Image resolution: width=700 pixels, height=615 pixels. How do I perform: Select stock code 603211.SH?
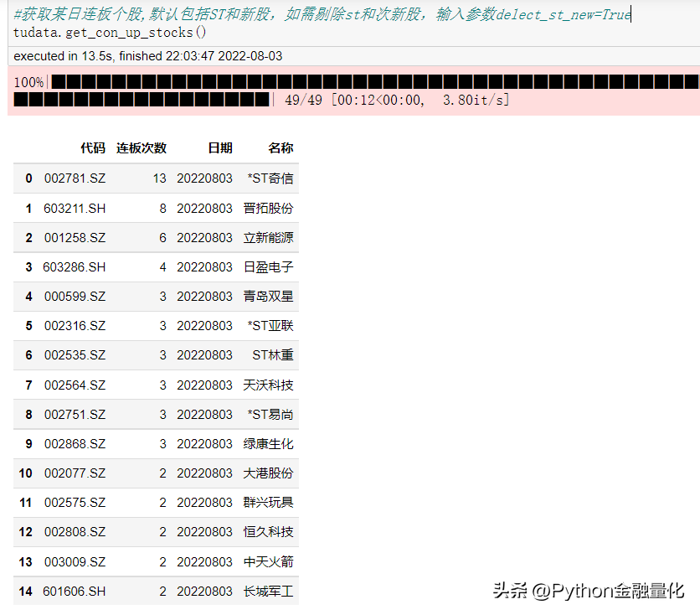click(x=75, y=209)
